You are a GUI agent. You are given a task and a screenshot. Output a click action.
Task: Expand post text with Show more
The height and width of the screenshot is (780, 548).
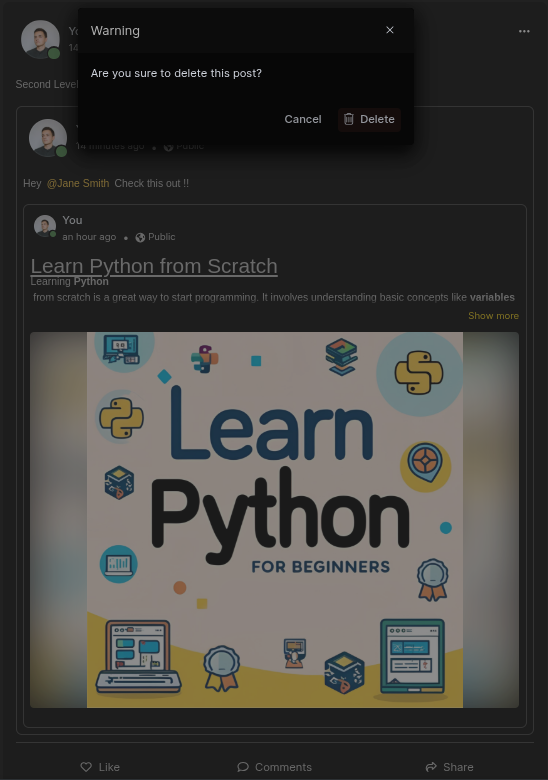tap(493, 316)
